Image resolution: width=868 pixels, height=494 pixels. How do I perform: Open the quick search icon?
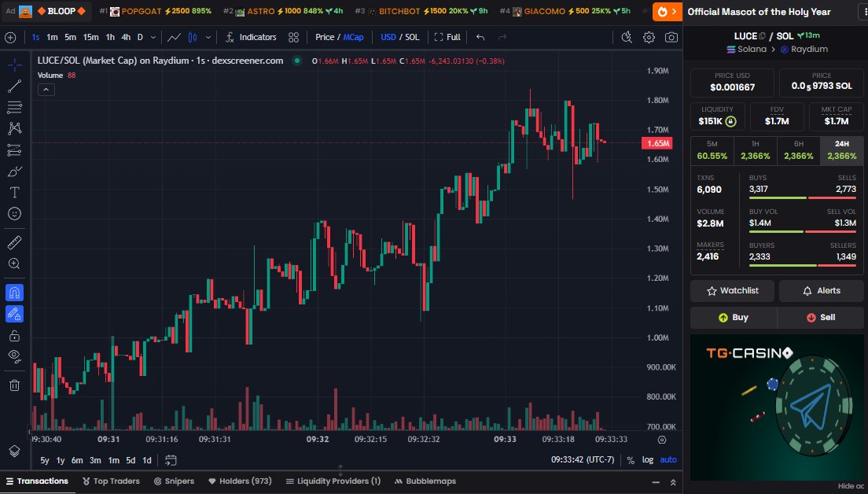point(627,37)
